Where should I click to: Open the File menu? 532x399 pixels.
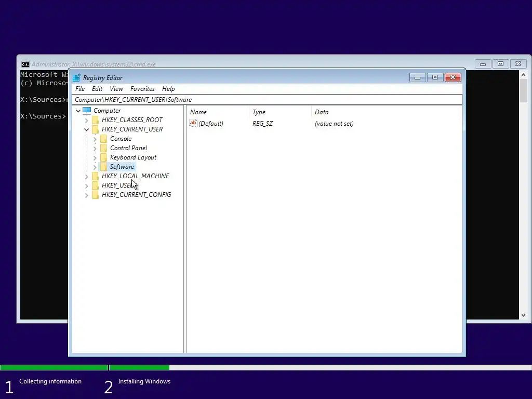pyautogui.click(x=80, y=88)
